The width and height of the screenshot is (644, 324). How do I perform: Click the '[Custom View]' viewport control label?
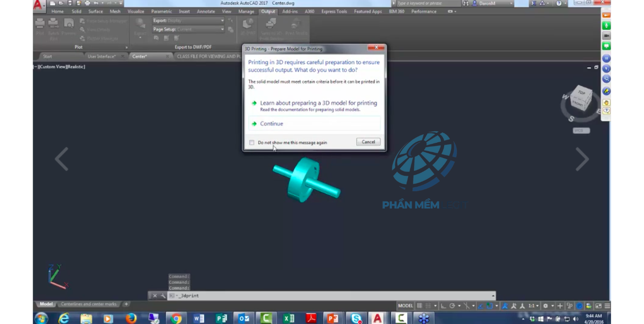click(53, 67)
